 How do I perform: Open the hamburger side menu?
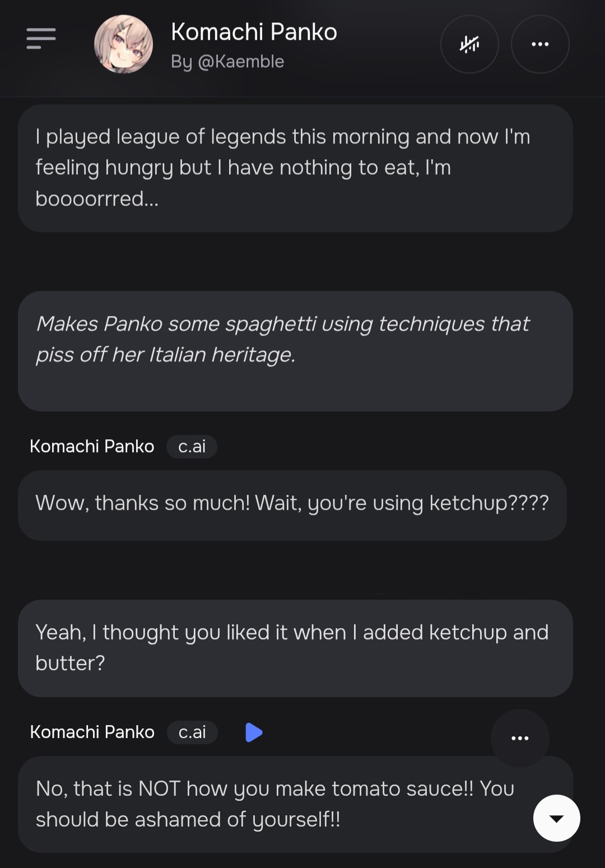coord(41,39)
